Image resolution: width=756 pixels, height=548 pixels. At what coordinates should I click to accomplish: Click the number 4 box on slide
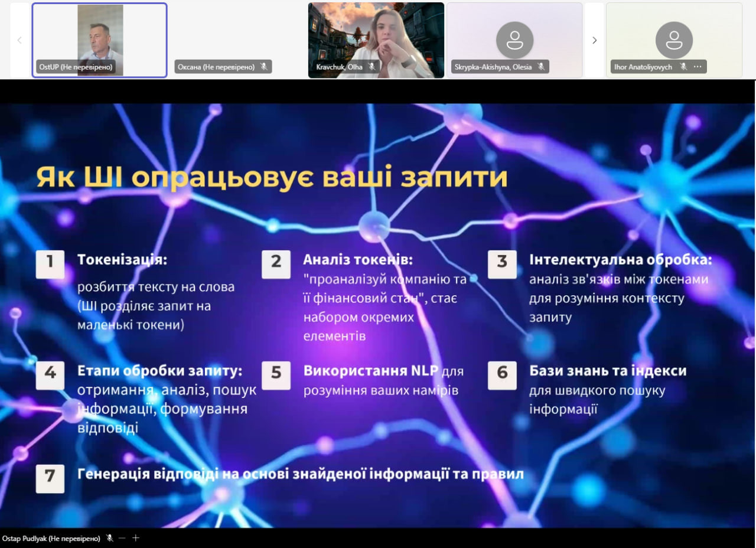50,375
